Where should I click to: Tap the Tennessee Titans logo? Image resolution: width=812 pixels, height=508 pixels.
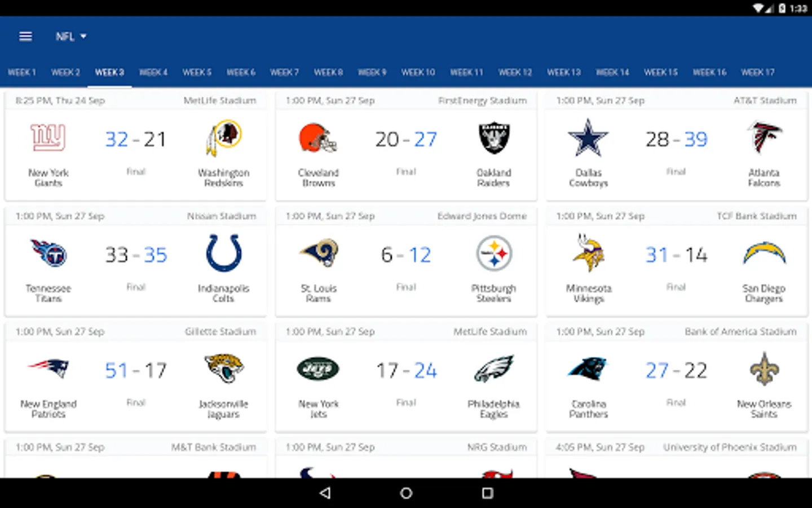pos(48,253)
